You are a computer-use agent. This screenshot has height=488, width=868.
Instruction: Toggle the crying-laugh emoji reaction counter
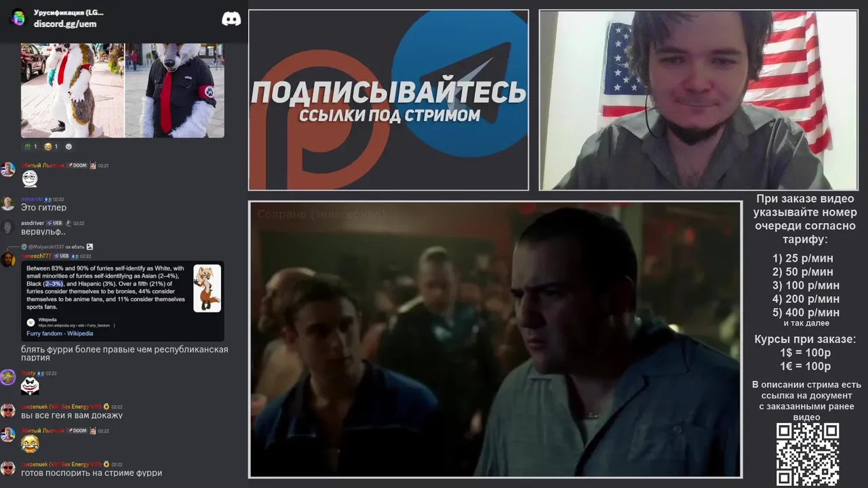(51, 146)
